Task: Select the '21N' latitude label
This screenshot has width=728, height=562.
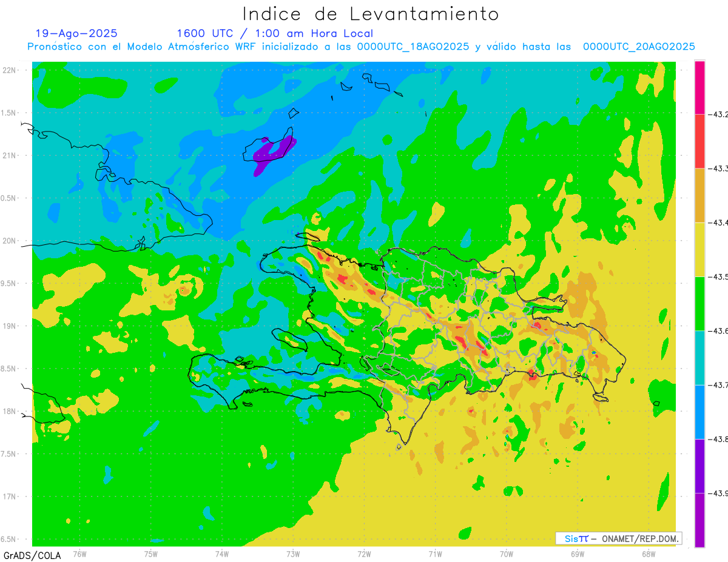Action: point(9,155)
